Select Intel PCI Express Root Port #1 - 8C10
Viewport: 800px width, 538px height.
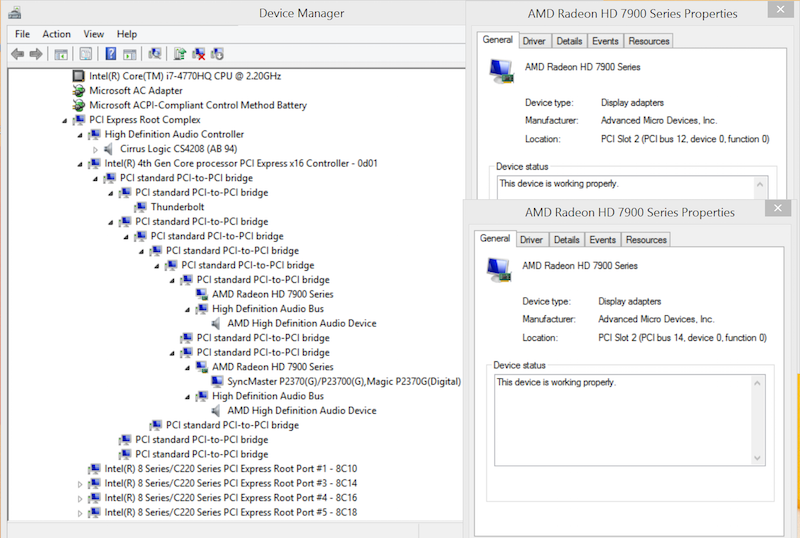[x=231, y=469]
